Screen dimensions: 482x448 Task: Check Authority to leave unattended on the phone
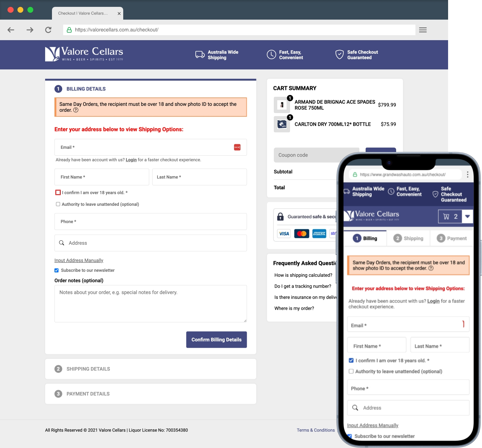(351, 371)
